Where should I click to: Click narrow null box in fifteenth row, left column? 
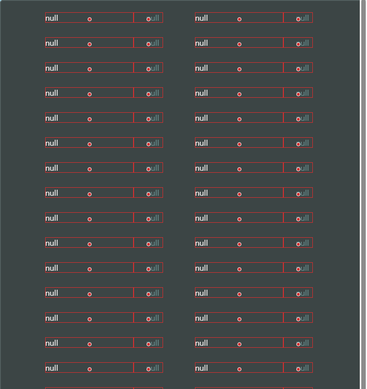point(148,368)
